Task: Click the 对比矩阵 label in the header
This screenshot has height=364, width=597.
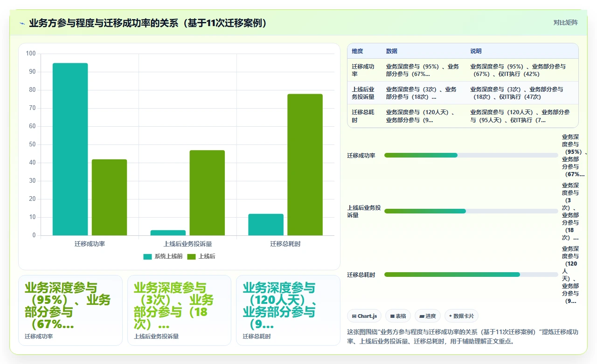Action: [x=565, y=22]
